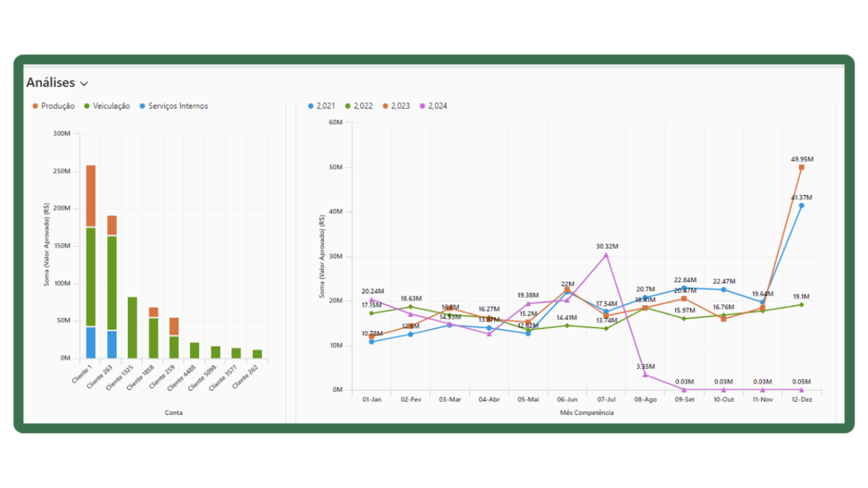Select the 20.24M point in January
Viewport: 868px width, 488px height.
tap(372, 300)
